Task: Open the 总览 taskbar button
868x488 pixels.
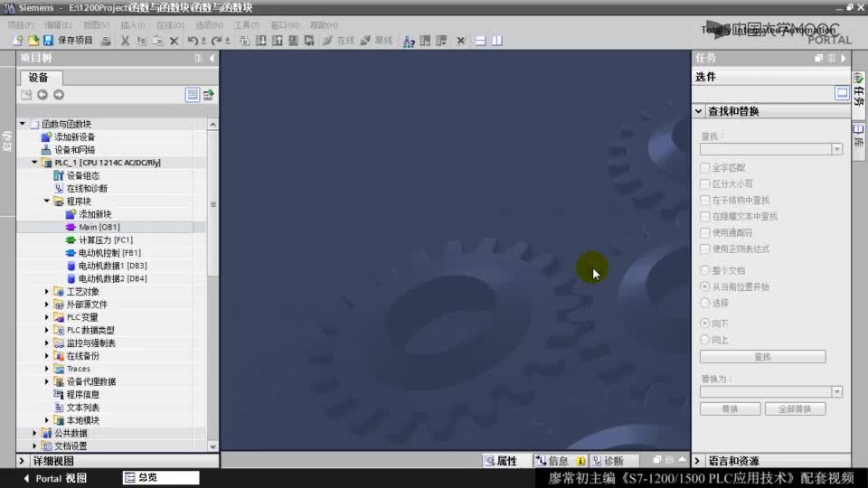Action: (161, 477)
